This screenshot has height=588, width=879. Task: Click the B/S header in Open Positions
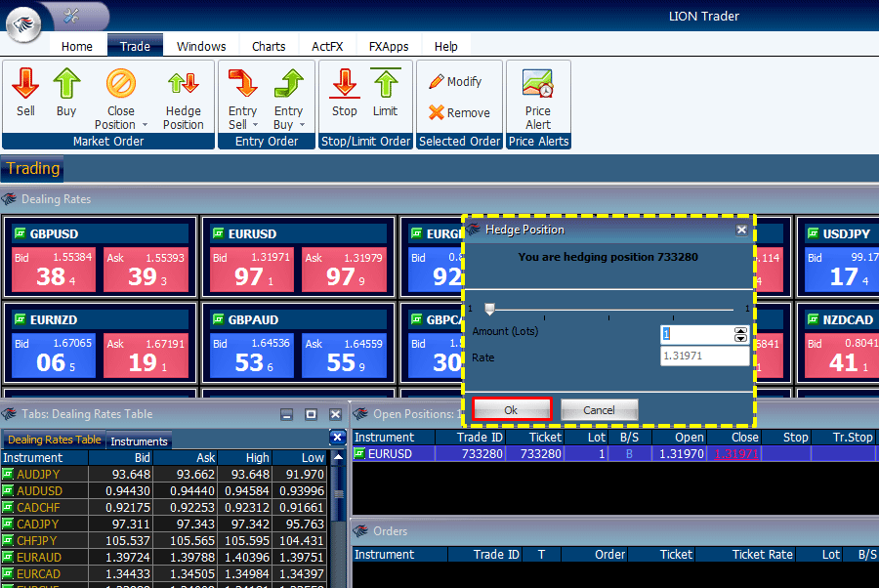coord(630,438)
